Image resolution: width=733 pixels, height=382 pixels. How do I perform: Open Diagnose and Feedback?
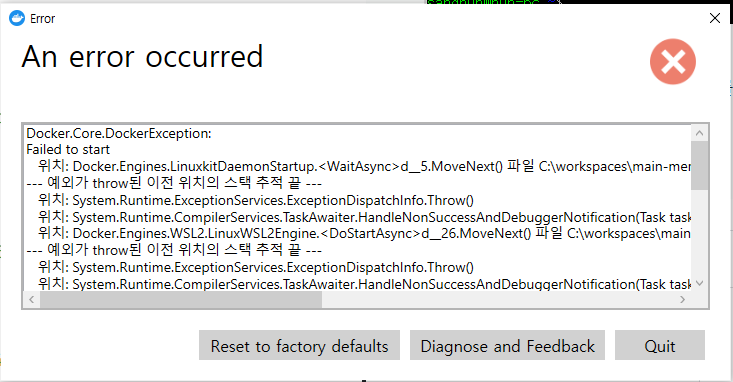pos(507,346)
